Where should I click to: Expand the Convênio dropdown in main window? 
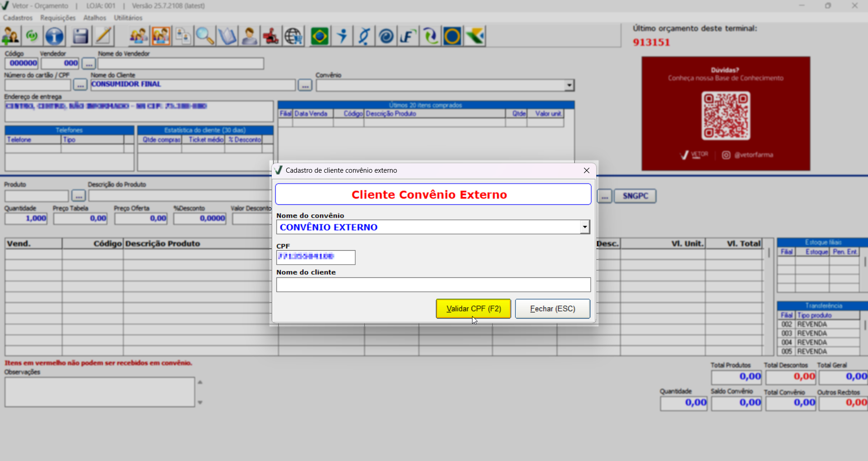(x=569, y=85)
